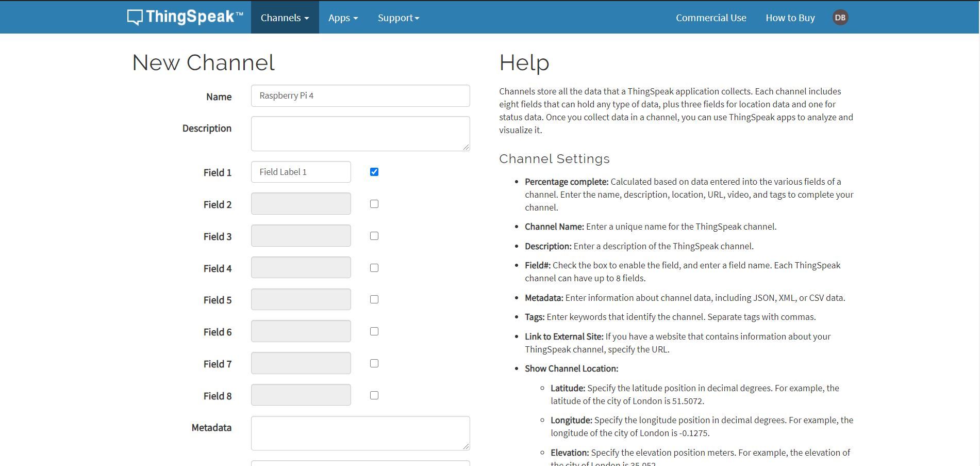
Task: Click the disabled Field 6 input box
Action: point(301,331)
